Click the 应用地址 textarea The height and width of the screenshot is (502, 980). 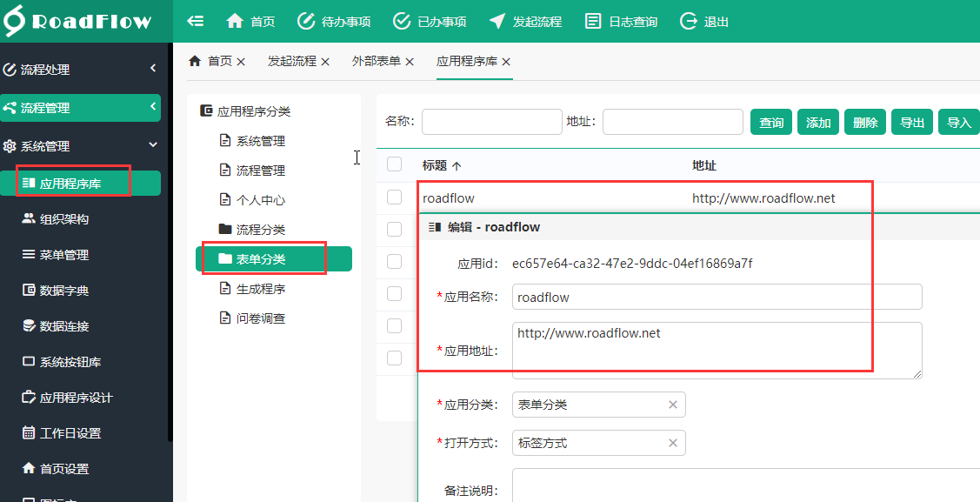point(717,350)
